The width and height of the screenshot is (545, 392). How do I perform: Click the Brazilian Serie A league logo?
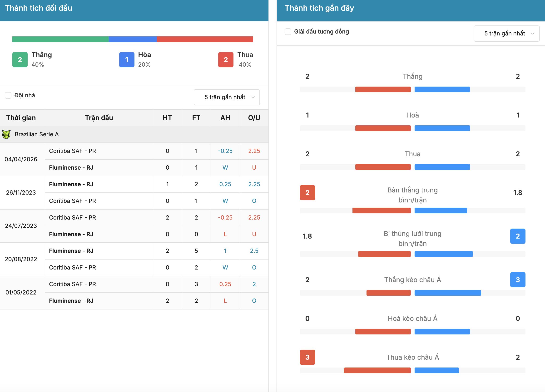pos(6,134)
